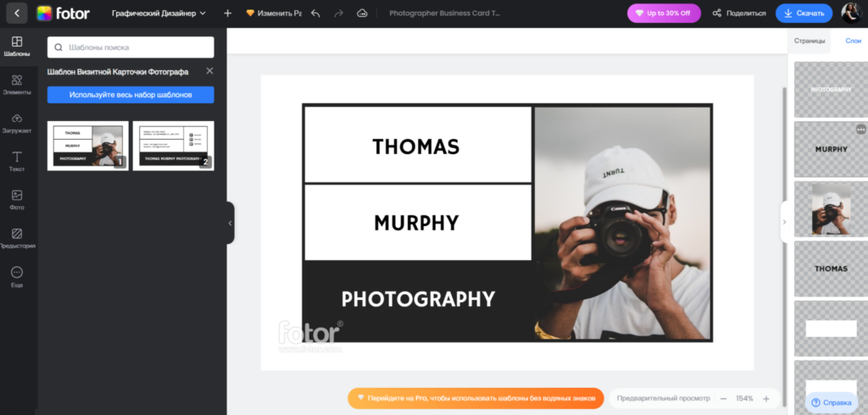This screenshot has height=415, width=868.
Task: Go back using the top-left arrow
Action: click(16, 14)
